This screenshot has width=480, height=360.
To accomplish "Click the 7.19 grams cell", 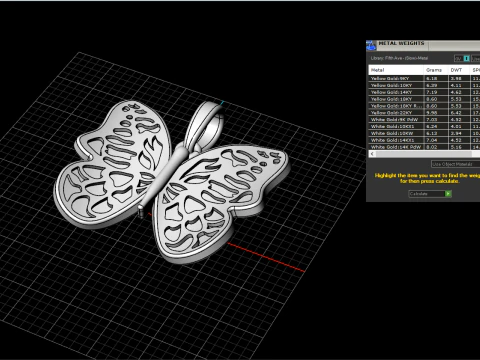I will (436, 92).
